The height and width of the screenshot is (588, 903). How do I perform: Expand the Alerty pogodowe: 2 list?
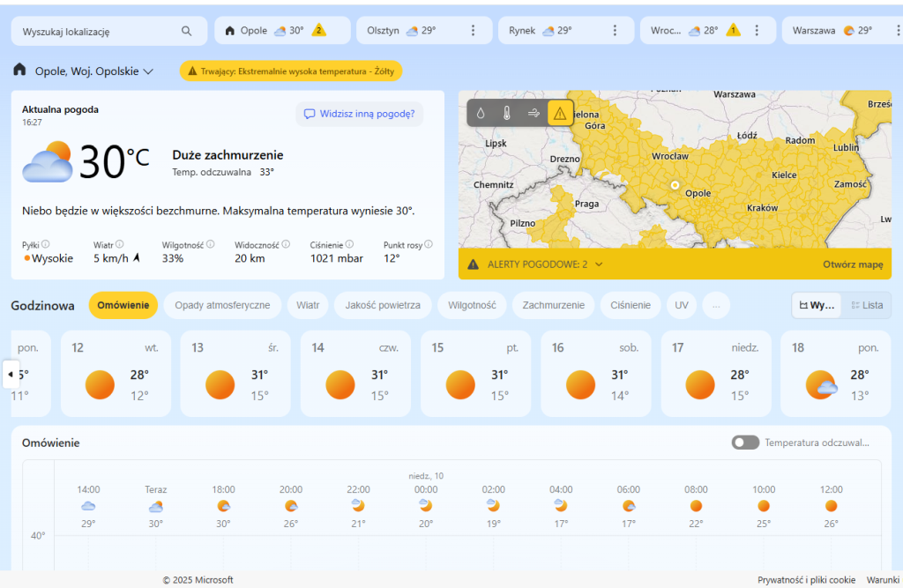[599, 264]
